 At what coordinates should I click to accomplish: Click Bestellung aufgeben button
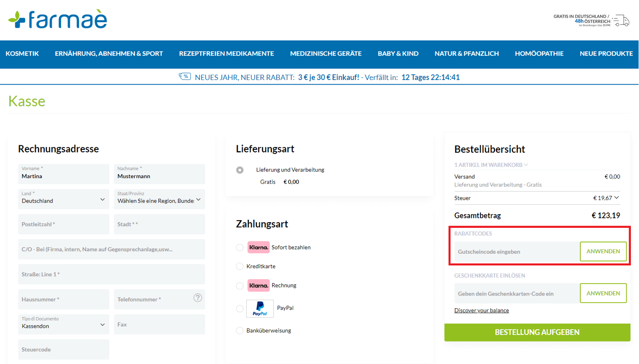537,332
